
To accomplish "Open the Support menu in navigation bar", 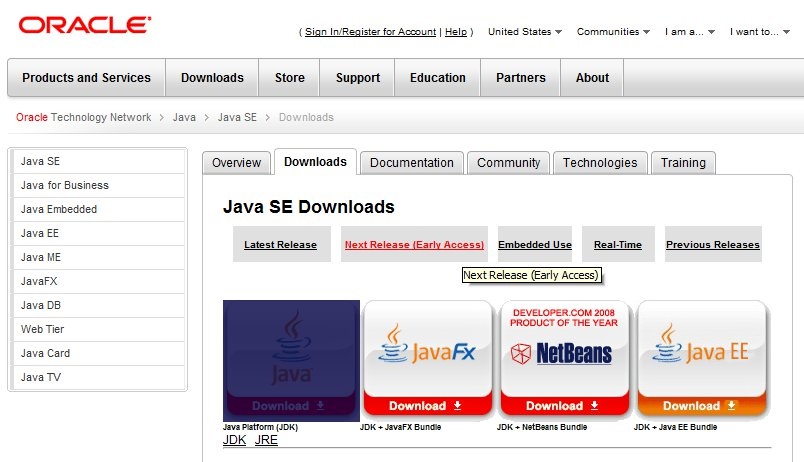I will (357, 78).
